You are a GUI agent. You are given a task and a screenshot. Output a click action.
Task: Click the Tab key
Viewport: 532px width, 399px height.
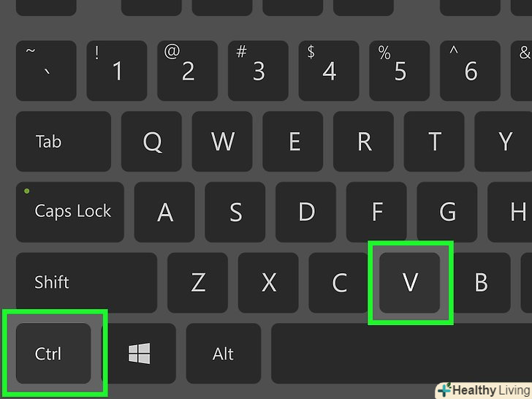pyautogui.click(x=64, y=142)
